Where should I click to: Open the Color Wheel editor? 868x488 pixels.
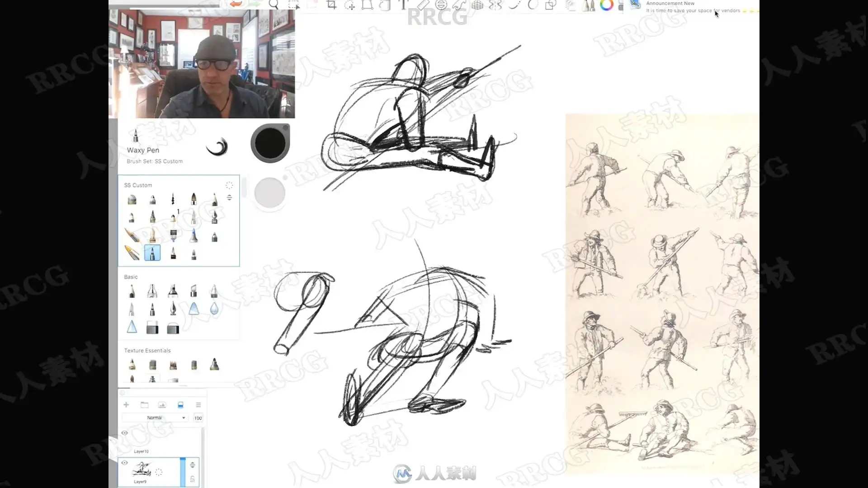pyautogui.click(x=606, y=5)
